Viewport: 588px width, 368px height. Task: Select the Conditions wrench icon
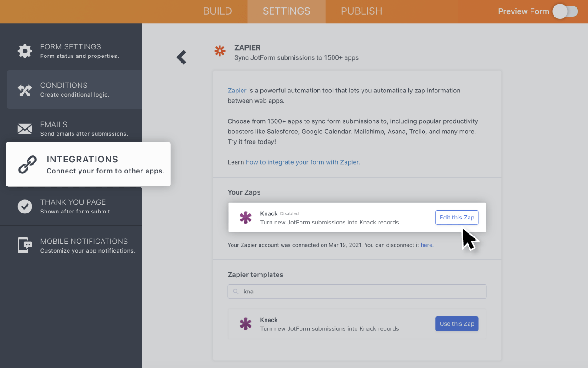pos(25,90)
